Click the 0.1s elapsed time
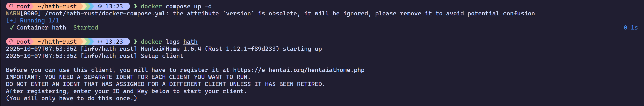The height and width of the screenshot is (106, 644). tap(630, 28)
